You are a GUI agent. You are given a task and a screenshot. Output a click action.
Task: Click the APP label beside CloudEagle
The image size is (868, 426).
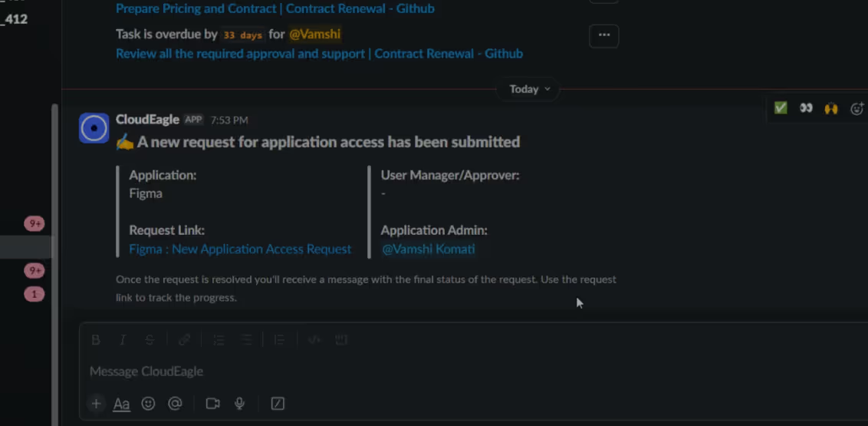coord(193,121)
